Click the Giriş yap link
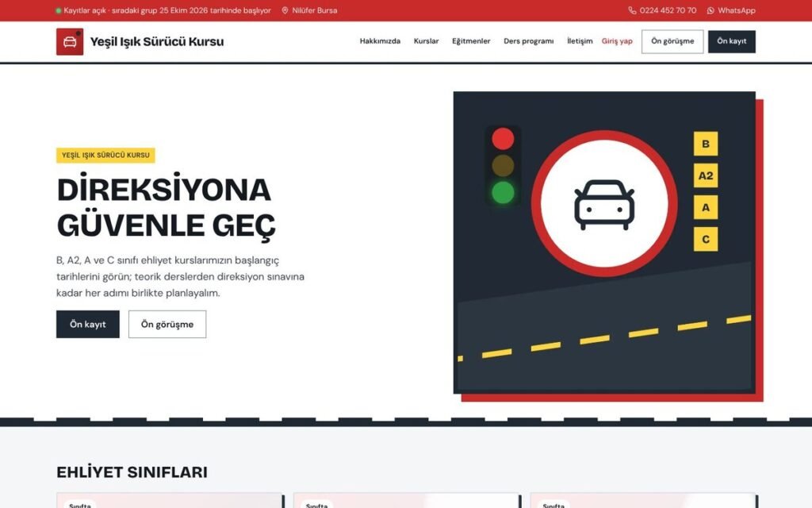The image size is (812, 508). click(617, 41)
